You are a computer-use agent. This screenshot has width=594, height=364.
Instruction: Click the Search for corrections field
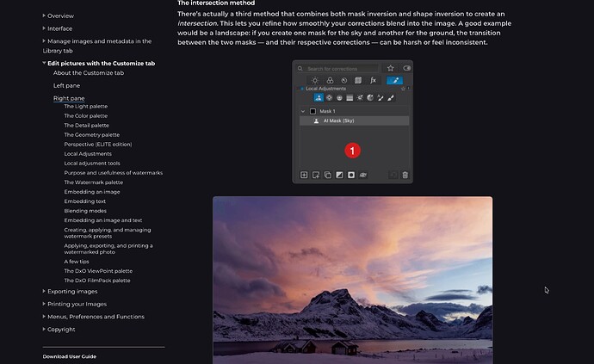[340, 68]
